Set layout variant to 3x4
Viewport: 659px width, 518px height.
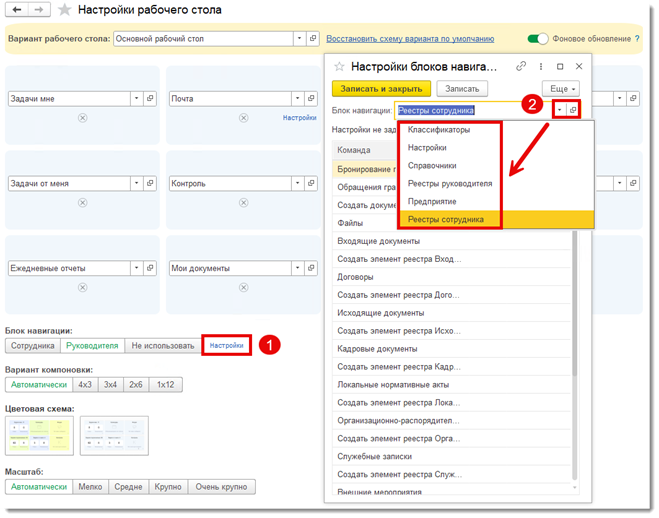pyautogui.click(x=110, y=385)
